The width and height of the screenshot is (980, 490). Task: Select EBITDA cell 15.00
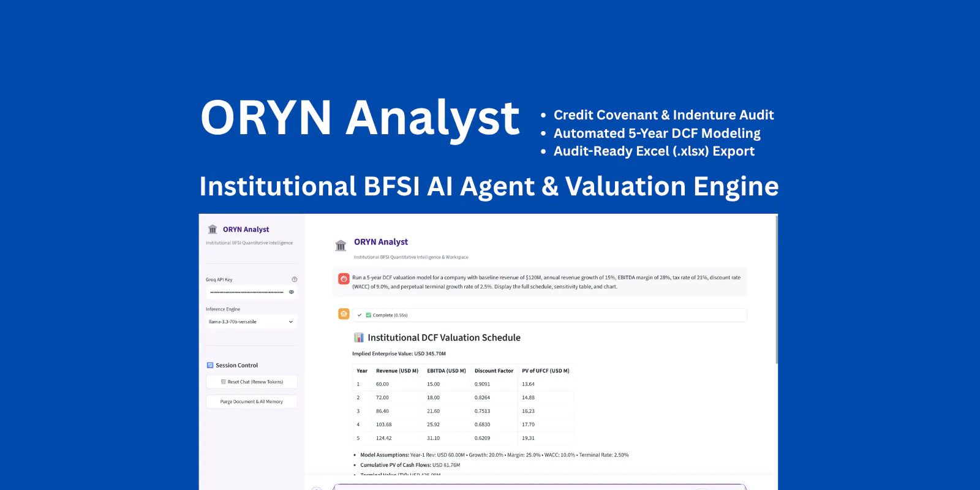click(x=433, y=384)
